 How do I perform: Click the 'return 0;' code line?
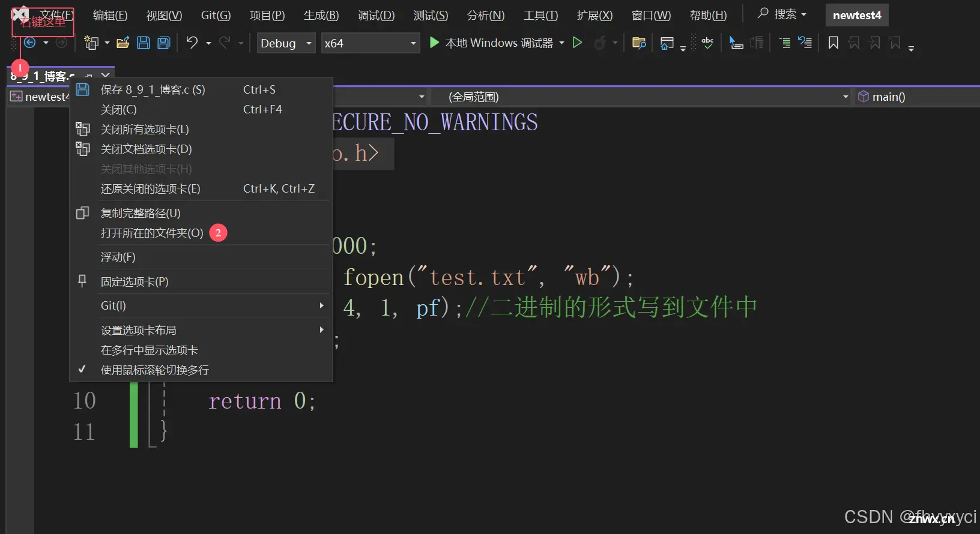point(262,400)
